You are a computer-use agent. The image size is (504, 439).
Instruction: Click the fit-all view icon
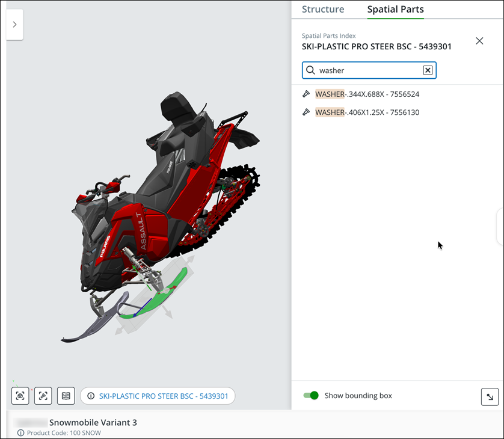(20, 396)
